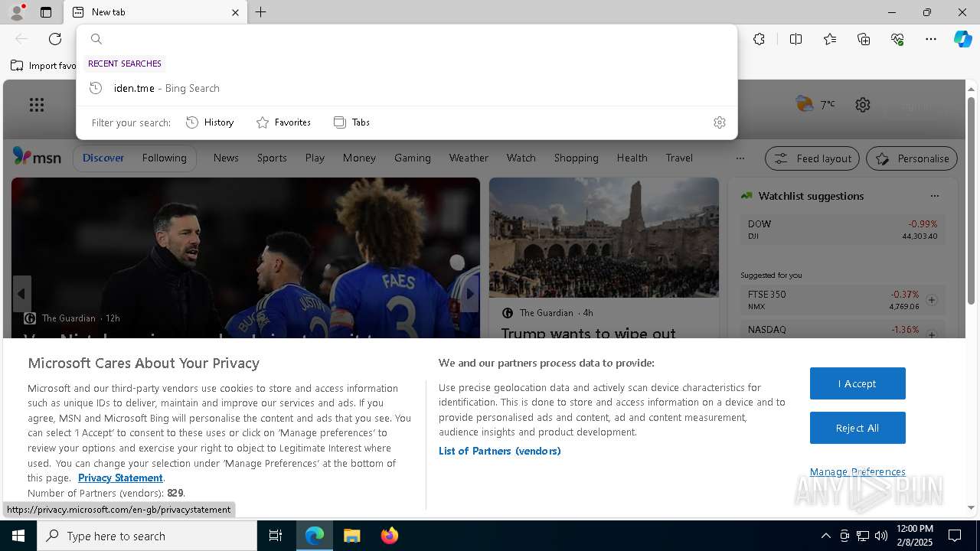This screenshot has width=980, height=551.
Task: Open the Microsoft apps grid launcher
Action: click(37, 105)
